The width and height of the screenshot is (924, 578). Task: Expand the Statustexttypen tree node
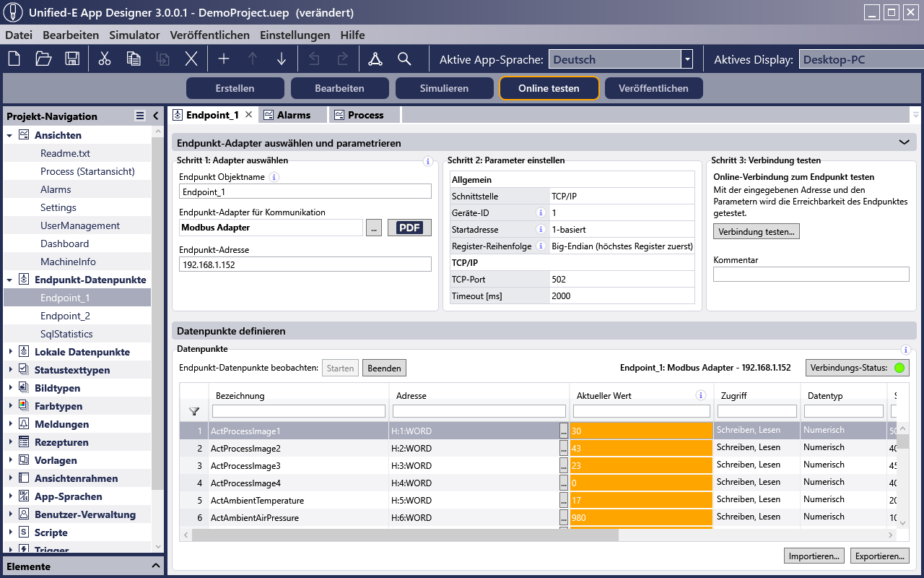click(x=9, y=370)
